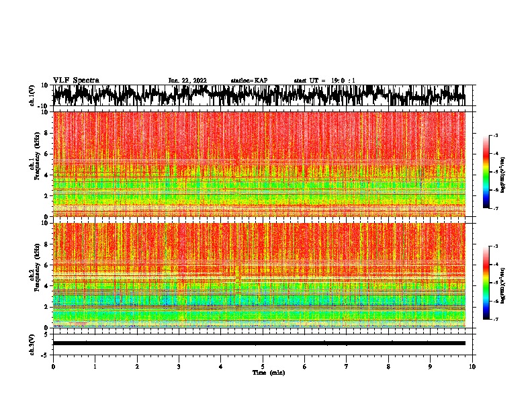
Task: Click the ch.3(V) black waveform trace
Action: point(259,343)
